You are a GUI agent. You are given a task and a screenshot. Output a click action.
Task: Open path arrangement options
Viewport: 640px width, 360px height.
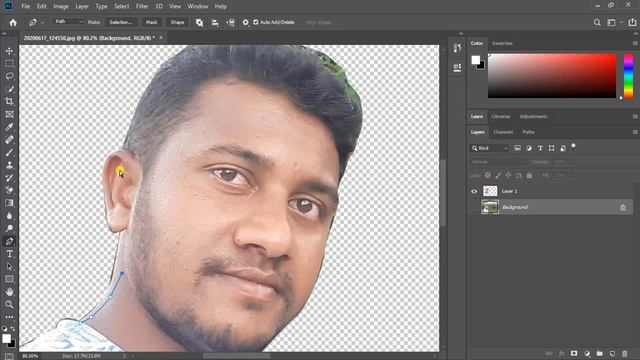click(230, 22)
